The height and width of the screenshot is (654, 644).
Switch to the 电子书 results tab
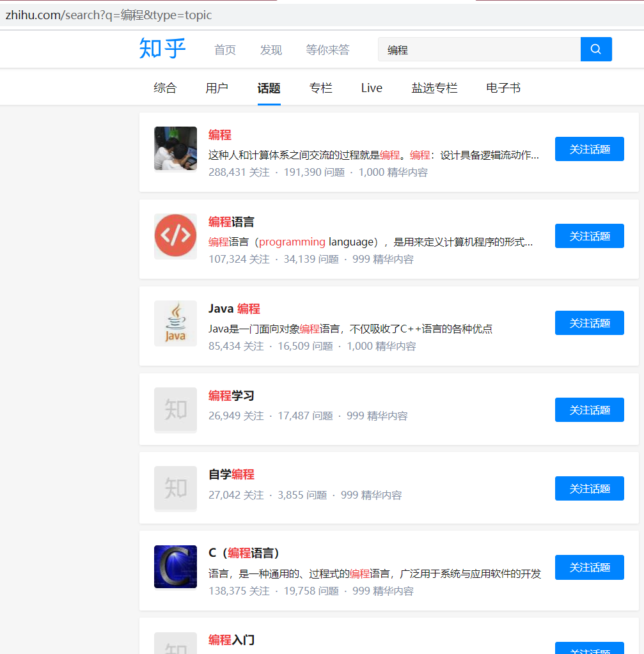[x=503, y=88]
